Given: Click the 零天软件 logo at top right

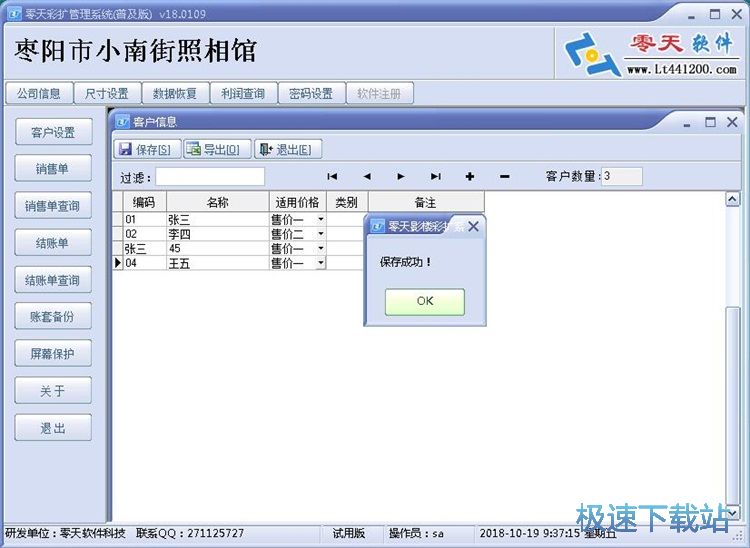Looking at the screenshot, I should [x=651, y=53].
